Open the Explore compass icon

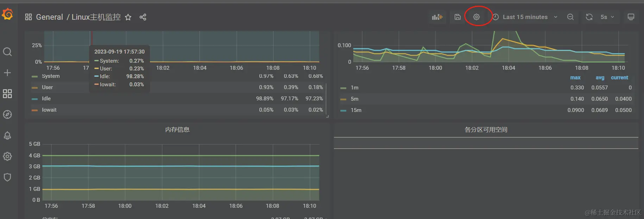click(x=7, y=114)
